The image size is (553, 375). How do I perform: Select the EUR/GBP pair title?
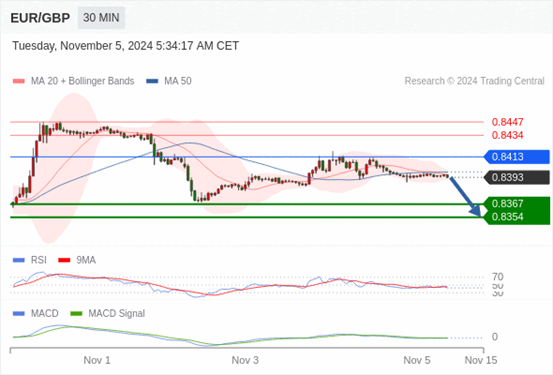tap(40, 18)
